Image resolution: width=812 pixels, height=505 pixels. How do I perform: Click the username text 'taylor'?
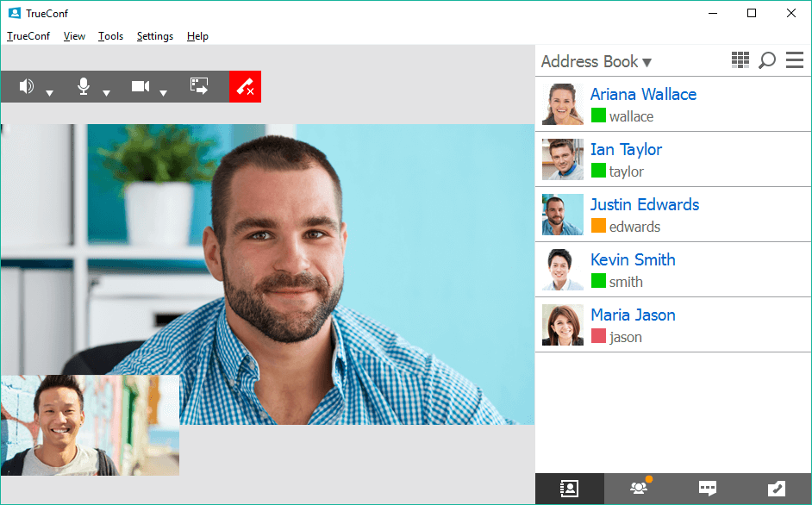(627, 171)
